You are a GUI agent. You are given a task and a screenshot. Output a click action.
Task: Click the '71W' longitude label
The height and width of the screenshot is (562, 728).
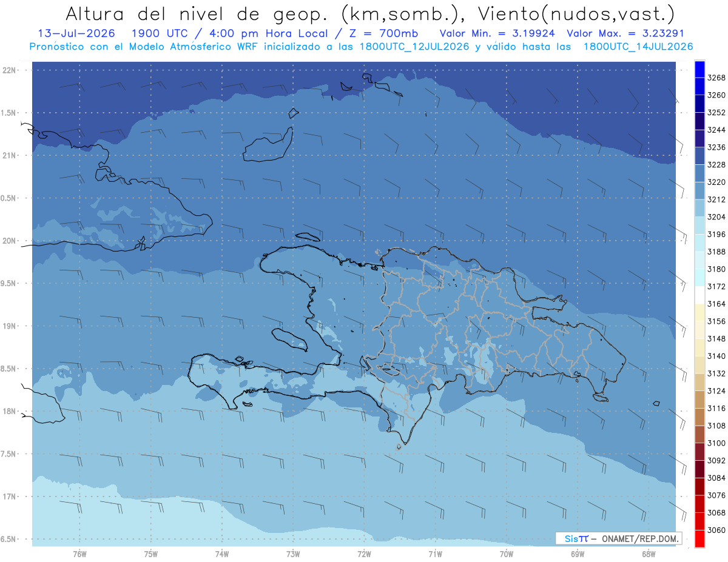(x=435, y=554)
